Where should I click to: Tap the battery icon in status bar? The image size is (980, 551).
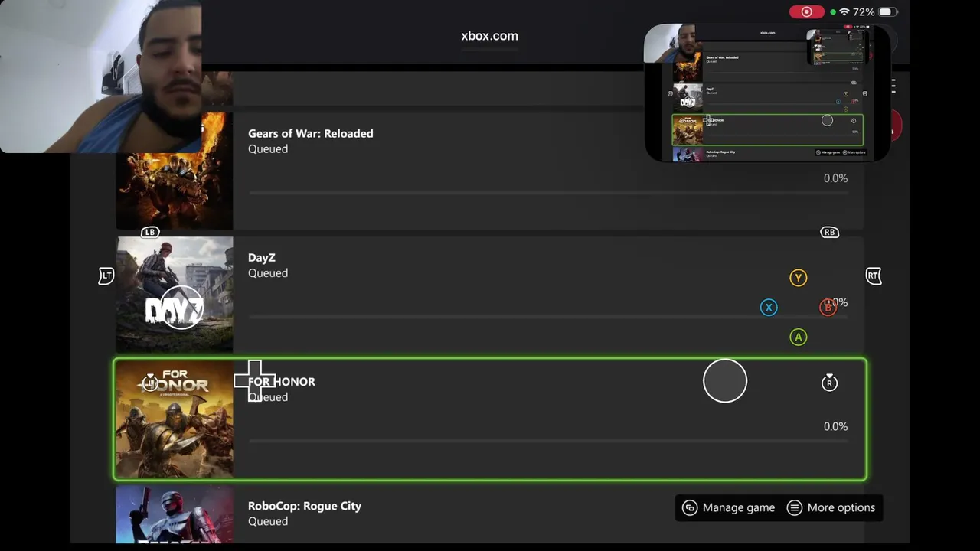coord(887,12)
